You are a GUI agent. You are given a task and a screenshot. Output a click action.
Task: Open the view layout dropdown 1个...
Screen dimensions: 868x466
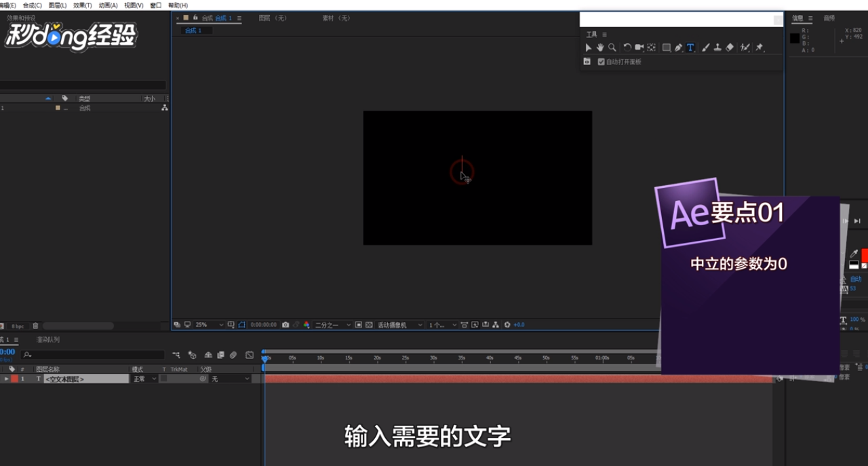pos(443,325)
